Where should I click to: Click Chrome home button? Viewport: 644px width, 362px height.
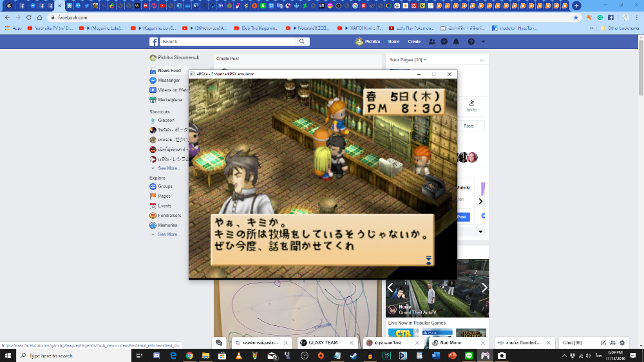point(39,17)
